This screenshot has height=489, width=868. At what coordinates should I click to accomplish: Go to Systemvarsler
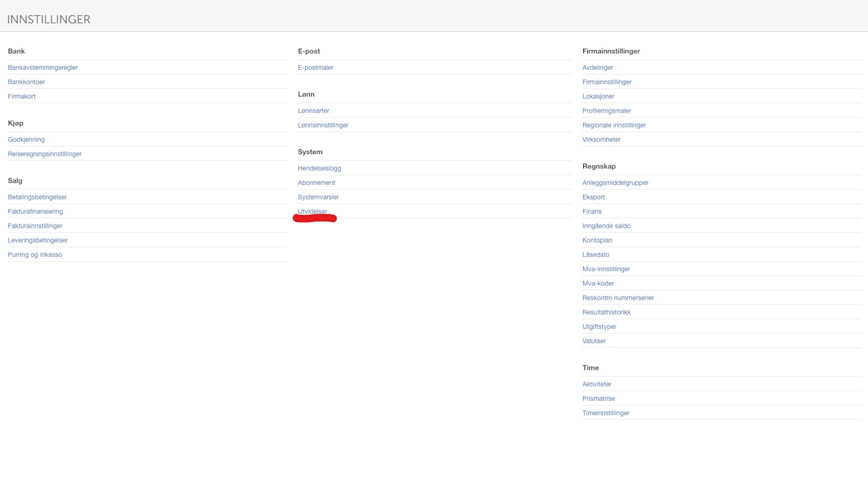point(319,197)
